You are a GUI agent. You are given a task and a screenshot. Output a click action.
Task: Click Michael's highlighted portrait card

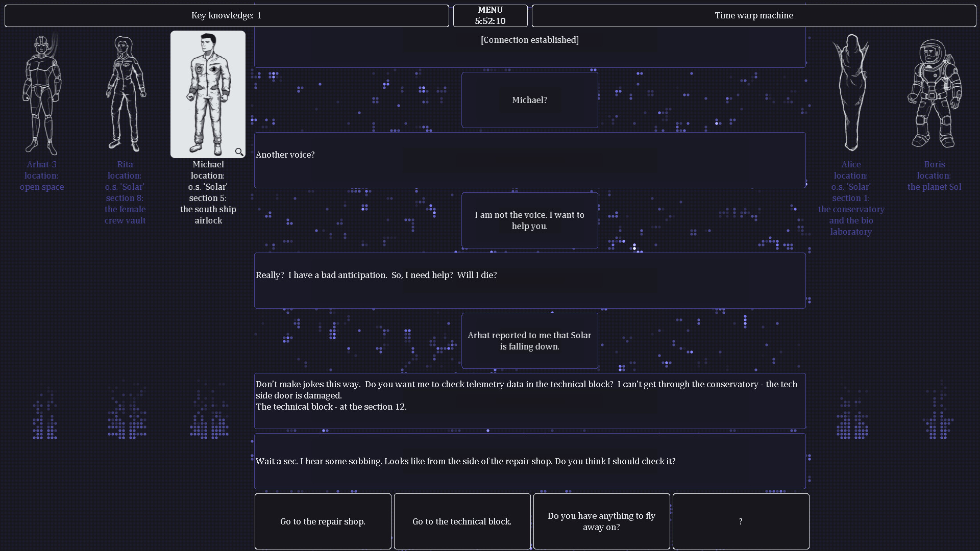(208, 94)
